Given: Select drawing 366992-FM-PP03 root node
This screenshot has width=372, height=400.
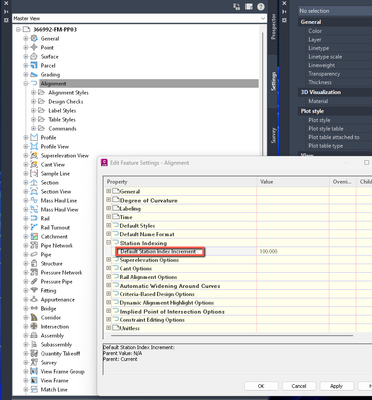Looking at the screenshot, I should click(55, 29).
